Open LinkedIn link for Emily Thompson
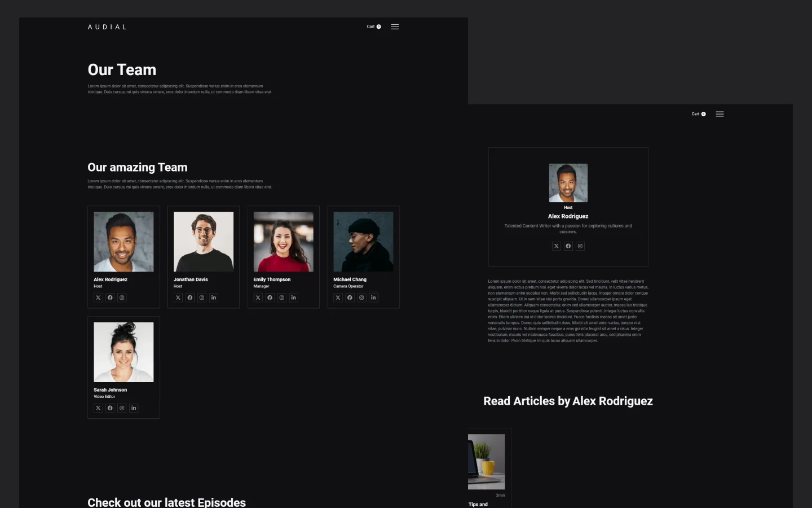 tap(294, 297)
